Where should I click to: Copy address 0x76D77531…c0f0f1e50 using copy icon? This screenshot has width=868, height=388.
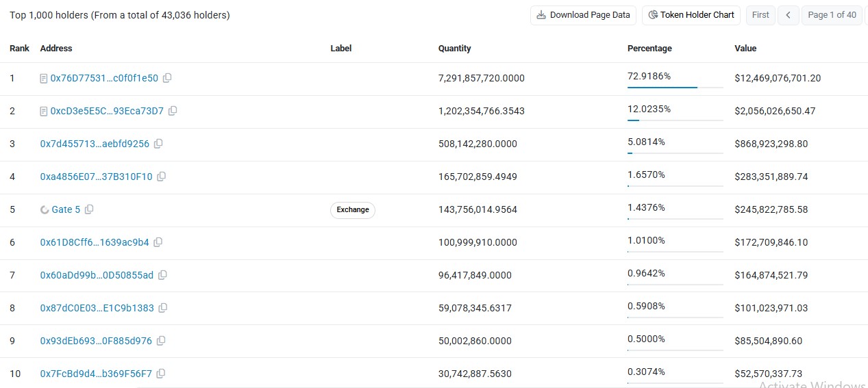coord(167,78)
